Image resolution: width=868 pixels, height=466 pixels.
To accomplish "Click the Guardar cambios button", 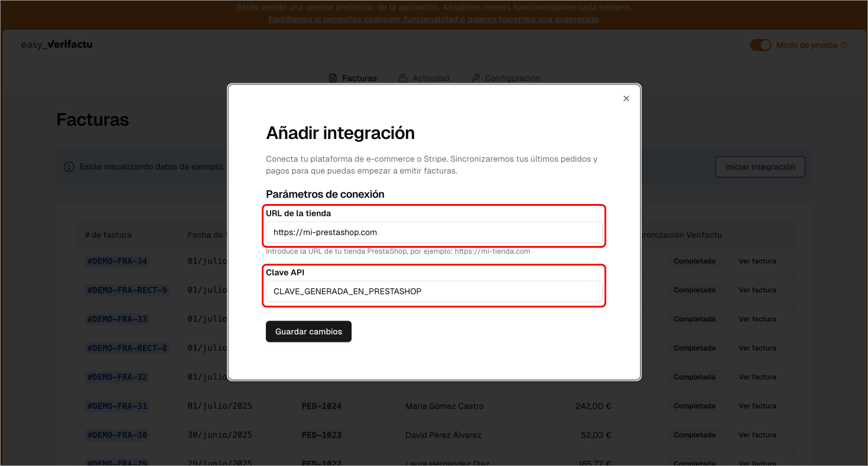I will (x=308, y=331).
